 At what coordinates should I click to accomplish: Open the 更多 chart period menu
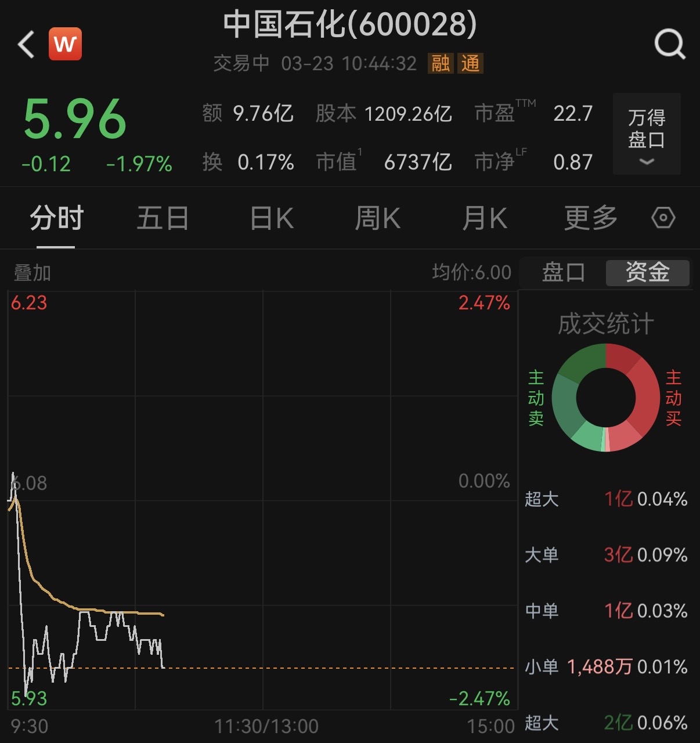coord(590,218)
